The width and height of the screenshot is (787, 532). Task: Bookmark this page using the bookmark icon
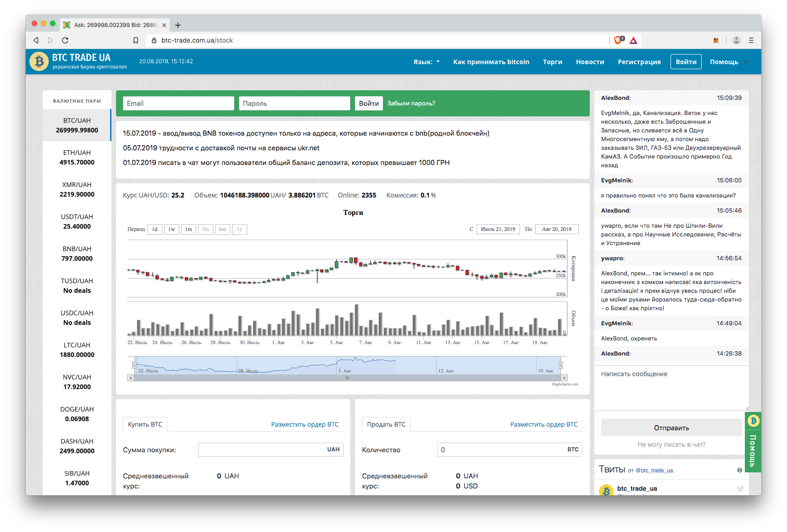(x=136, y=40)
